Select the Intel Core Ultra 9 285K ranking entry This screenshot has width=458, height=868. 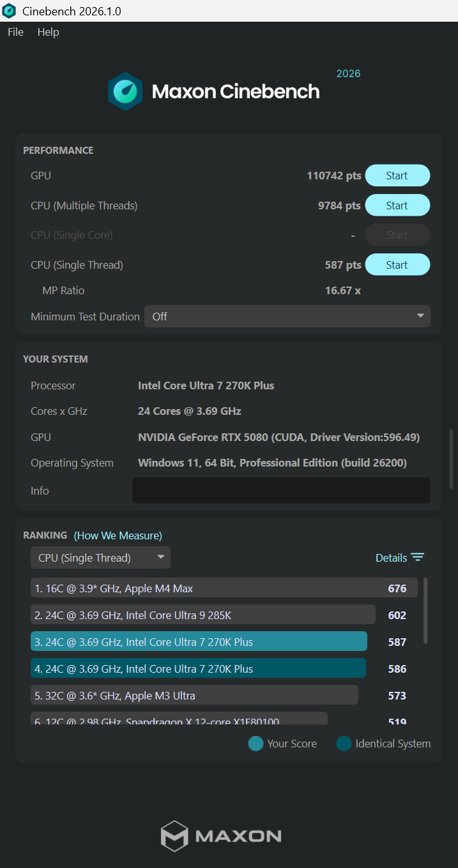pos(203,615)
